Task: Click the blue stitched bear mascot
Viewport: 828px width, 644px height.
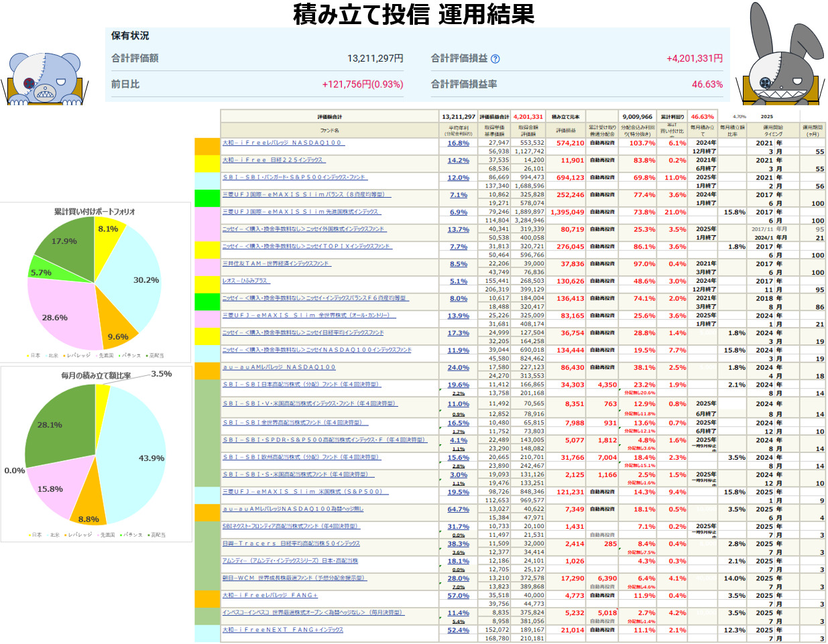Action: point(45,78)
